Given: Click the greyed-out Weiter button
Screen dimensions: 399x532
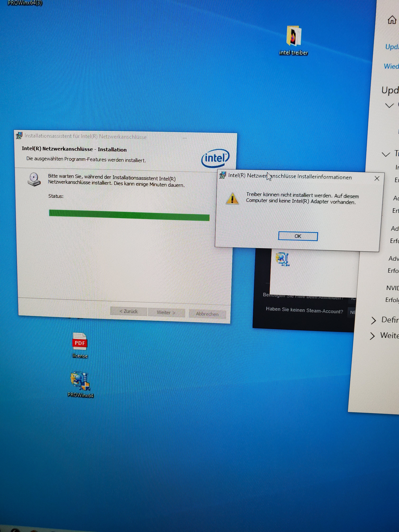Looking at the screenshot, I should (166, 312).
